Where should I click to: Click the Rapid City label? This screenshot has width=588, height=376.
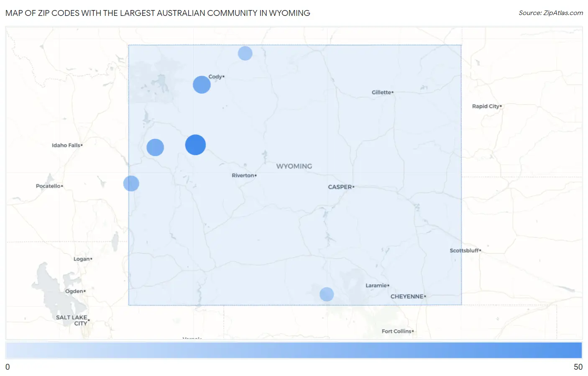pyautogui.click(x=486, y=106)
